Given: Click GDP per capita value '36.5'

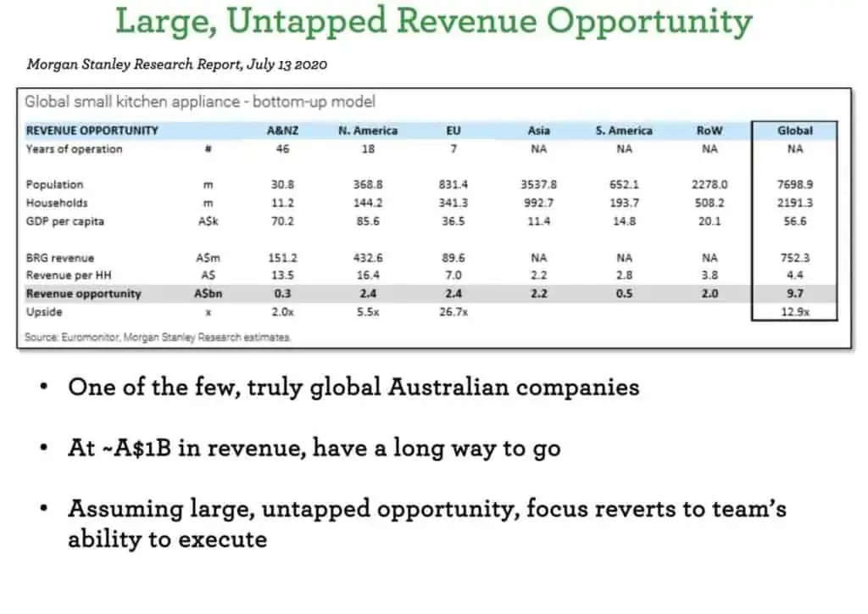Looking at the screenshot, I should [x=453, y=221].
